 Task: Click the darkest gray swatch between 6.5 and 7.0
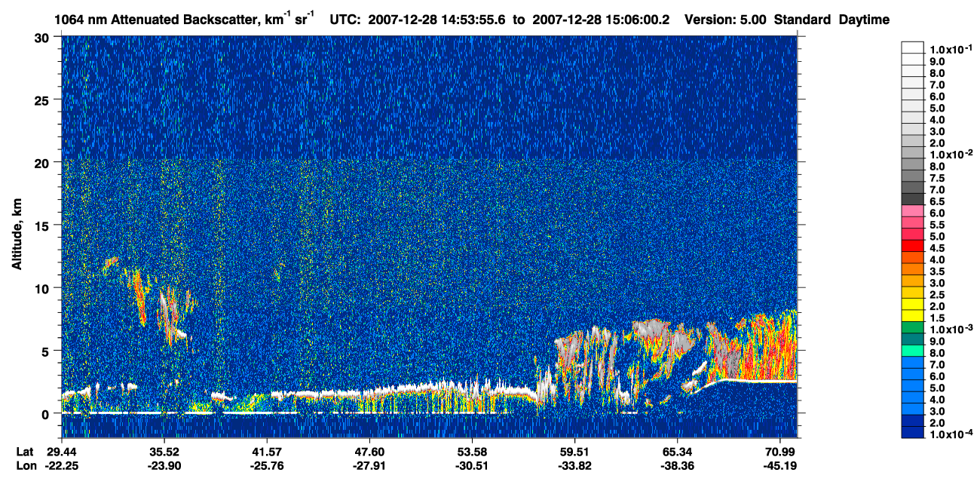click(x=912, y=198)
